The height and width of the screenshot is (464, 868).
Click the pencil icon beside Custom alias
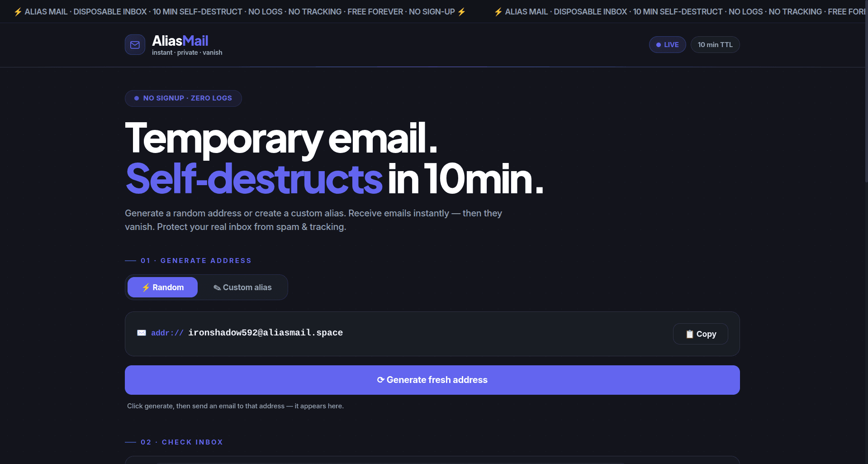pos(217,287)
